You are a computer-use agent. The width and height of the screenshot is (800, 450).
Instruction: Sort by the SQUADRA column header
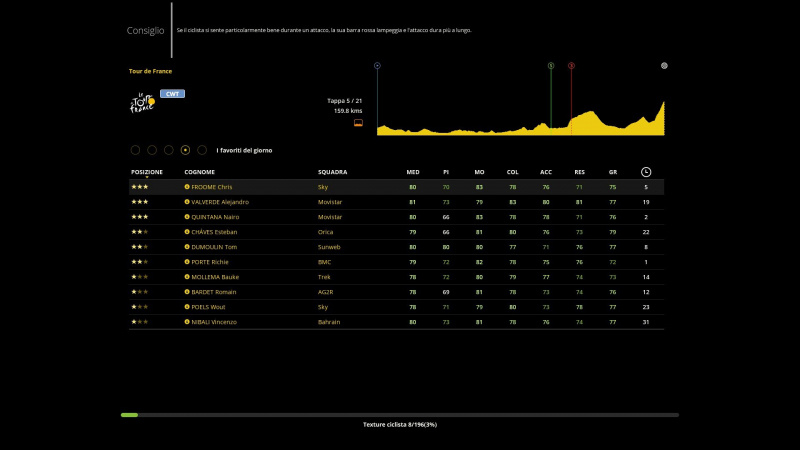tap(333, 172)
